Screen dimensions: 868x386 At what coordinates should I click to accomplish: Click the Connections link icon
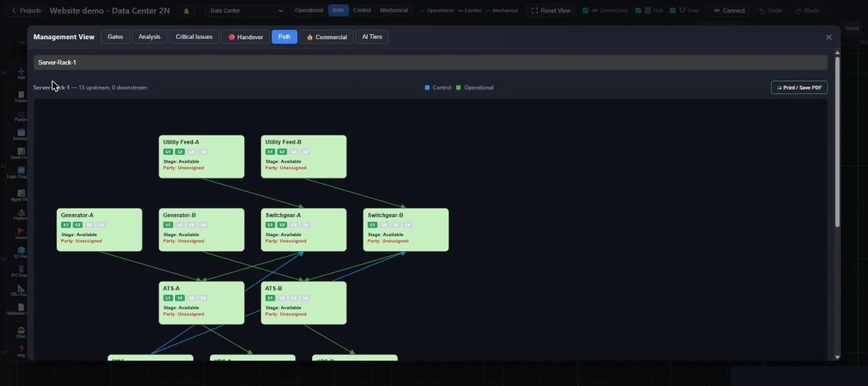click(x=595, y=11)
